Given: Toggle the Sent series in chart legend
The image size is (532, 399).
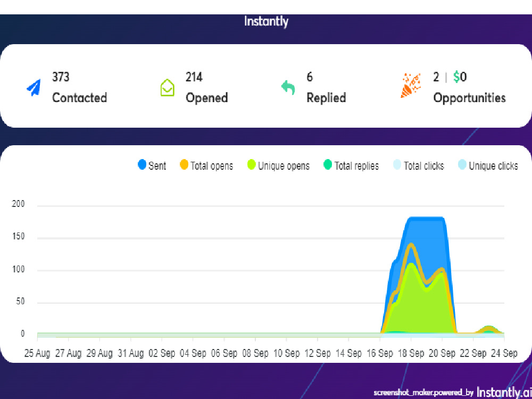Looking at the screenshot, I should point(152,165).
